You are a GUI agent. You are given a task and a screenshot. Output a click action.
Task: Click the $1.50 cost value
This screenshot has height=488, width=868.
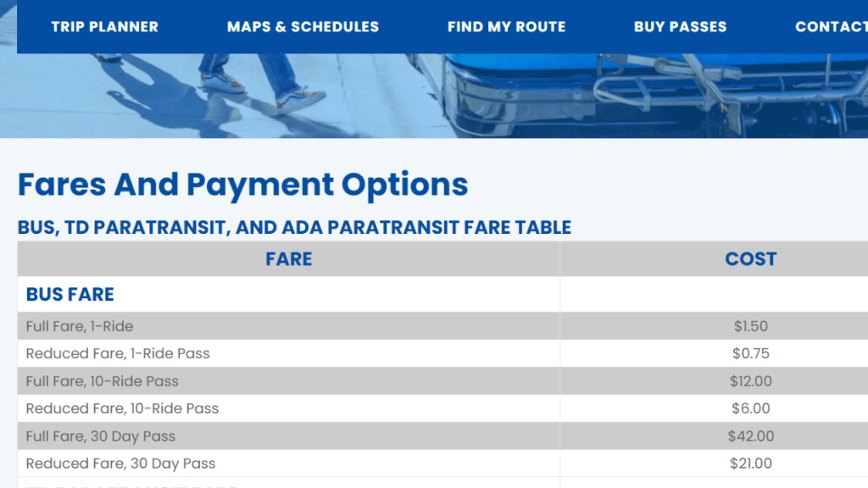tap(750, 326)
